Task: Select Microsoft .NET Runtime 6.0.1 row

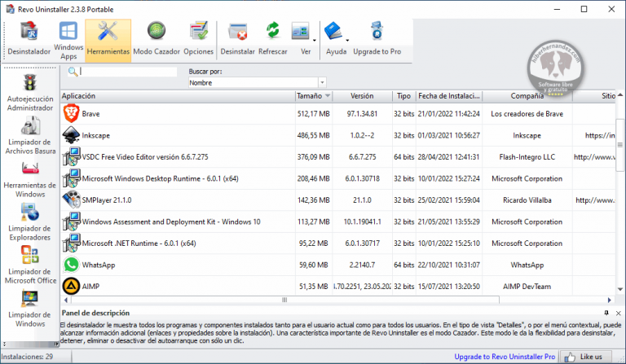Action: coord(338,243)
